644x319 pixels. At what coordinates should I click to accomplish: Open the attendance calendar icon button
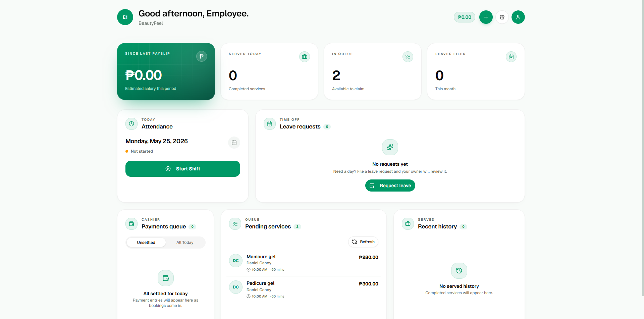tap(234, 143)
